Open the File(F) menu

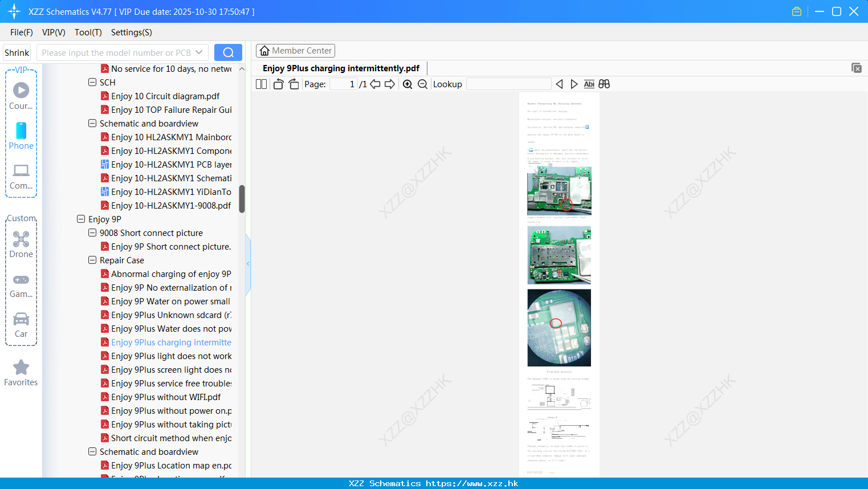(22, 32)
